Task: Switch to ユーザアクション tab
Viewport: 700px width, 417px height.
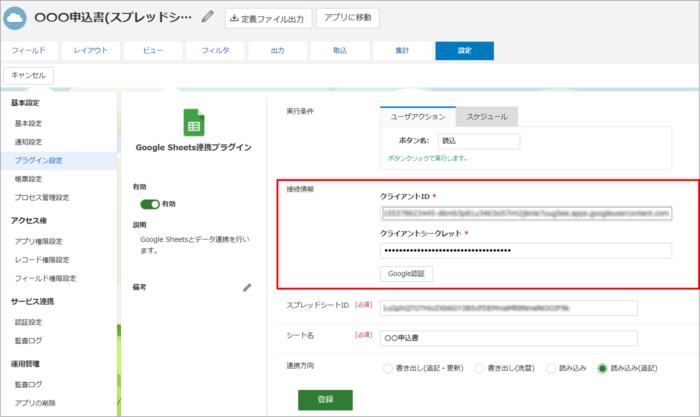Action: coord(418,117)
